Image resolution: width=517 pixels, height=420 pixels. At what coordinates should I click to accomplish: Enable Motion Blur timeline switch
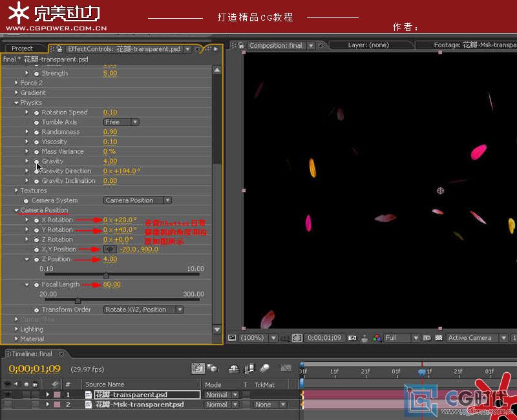coord(264,368)
